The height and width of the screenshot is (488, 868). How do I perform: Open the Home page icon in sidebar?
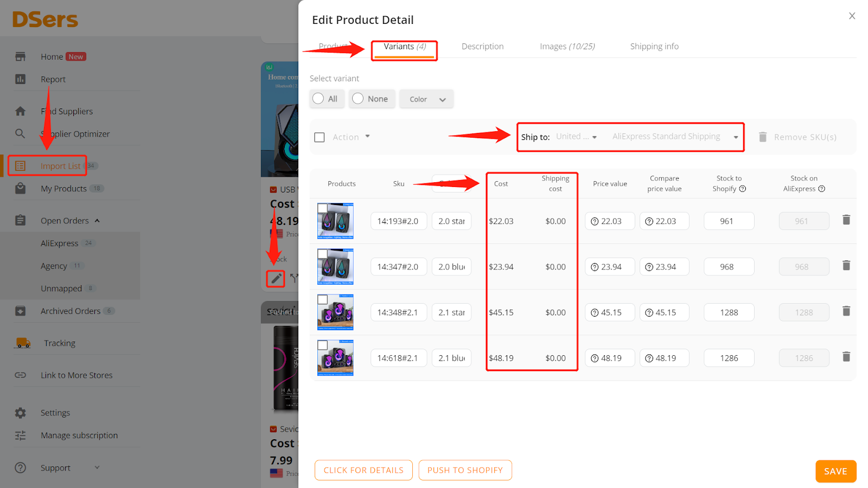[x=21, y=56]
